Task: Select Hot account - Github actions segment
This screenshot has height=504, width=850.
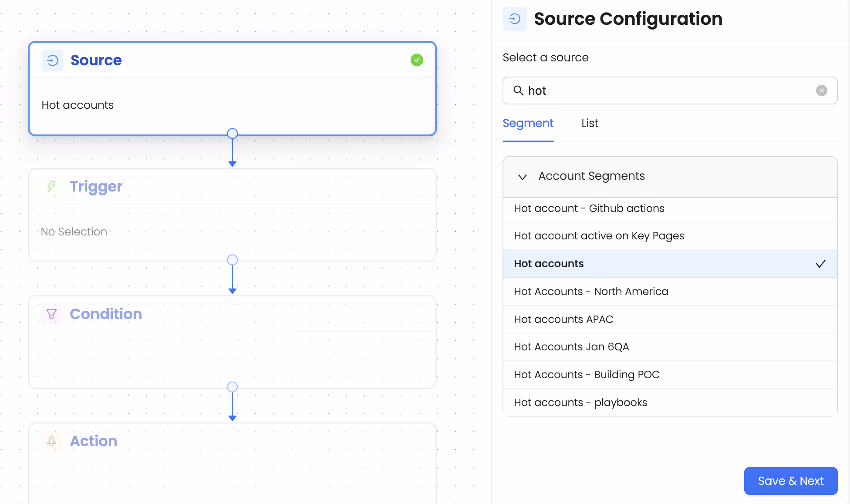Action: tap(589, 208)
